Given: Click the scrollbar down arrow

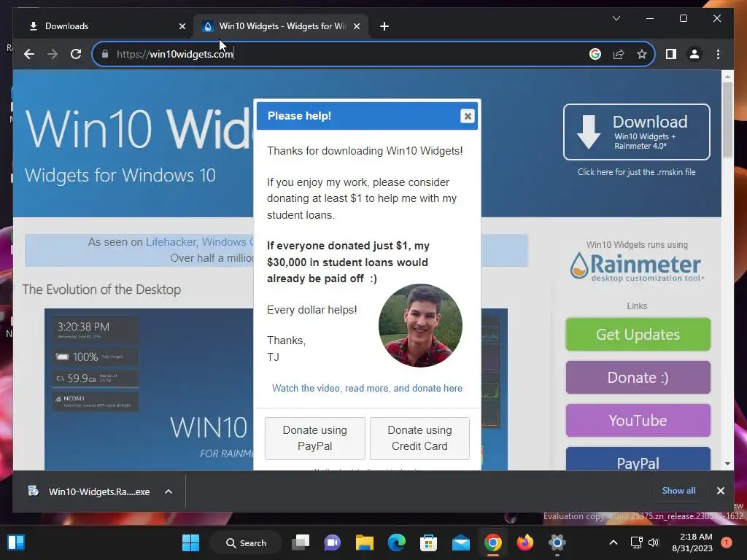Looking at the screenshot, I should coord(727,463).
